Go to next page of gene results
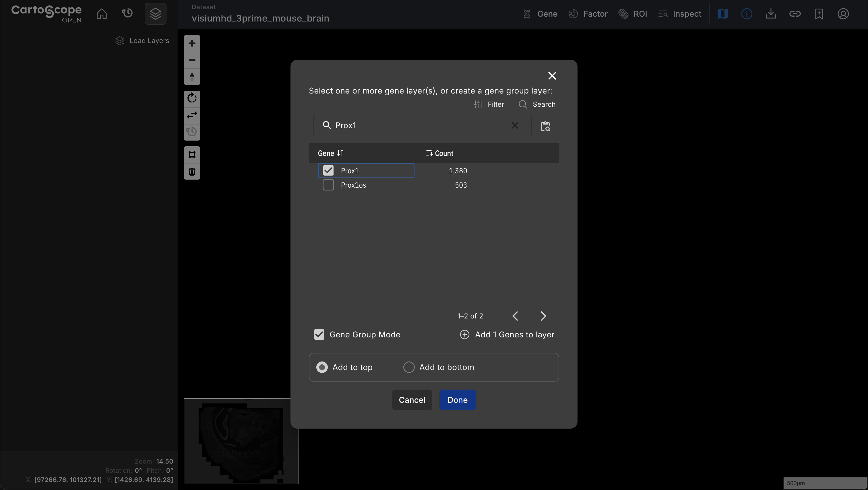868x490 pixels. coord(543,316)
